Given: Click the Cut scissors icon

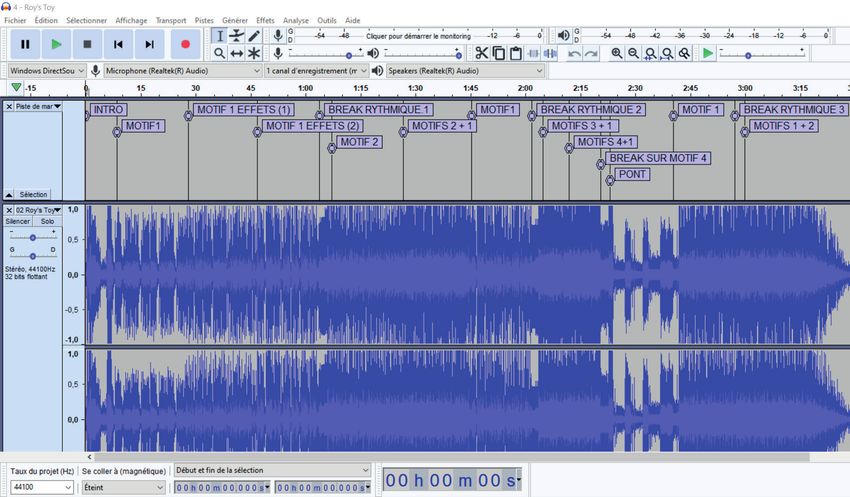Looking at the screenshot, I should click(x=481, y=53).
